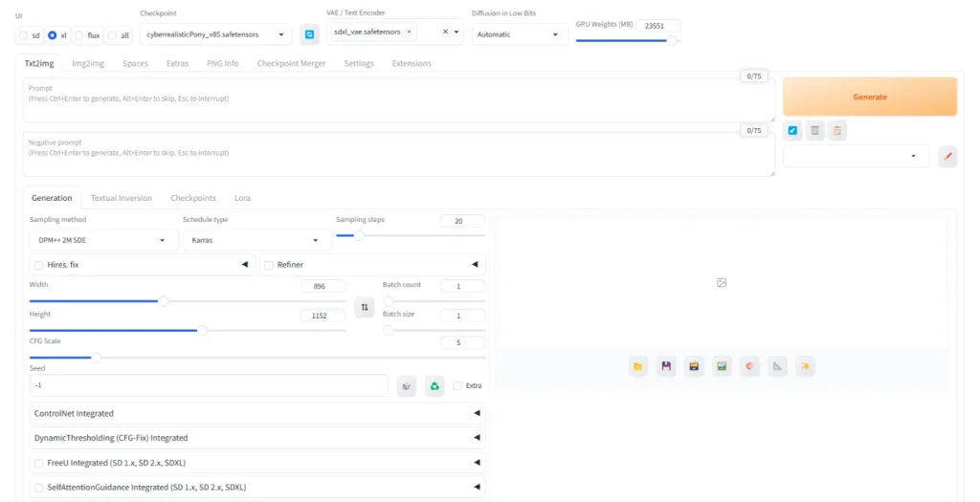Screen dimensions: 980x502
Task: Reuse last seed with recycle icon
Action: point(434,385)
